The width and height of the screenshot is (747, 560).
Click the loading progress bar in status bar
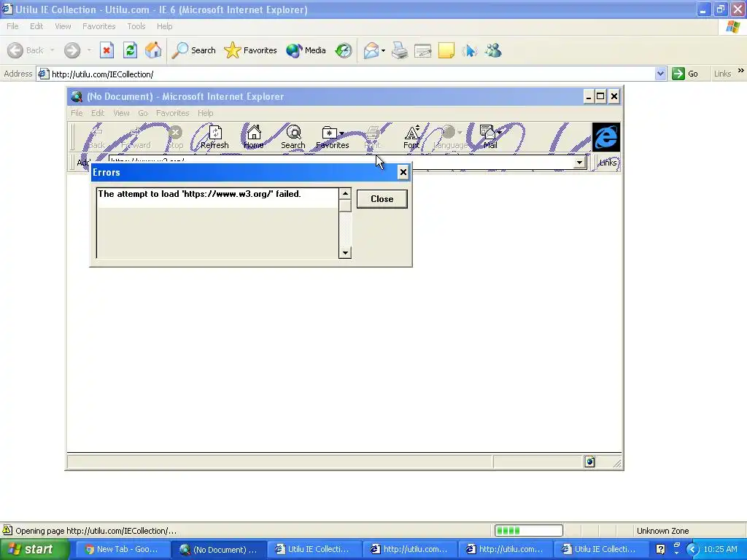pos(528,531)
